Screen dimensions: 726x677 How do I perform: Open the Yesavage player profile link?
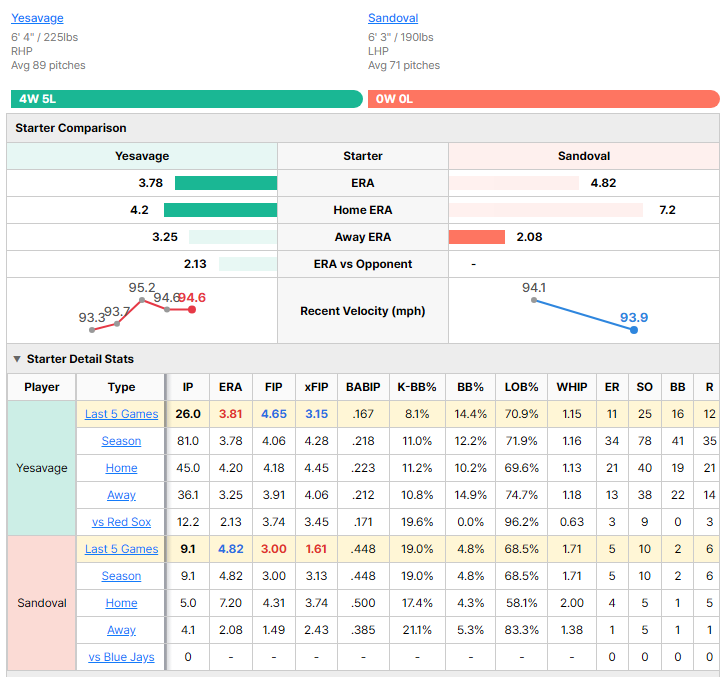coord(37,18)
